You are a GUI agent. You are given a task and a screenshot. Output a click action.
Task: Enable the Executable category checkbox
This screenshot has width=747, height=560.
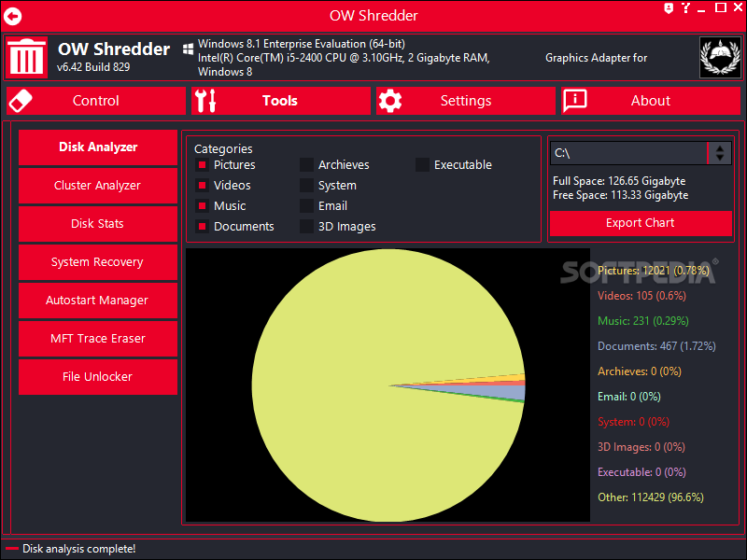(422, 165)
